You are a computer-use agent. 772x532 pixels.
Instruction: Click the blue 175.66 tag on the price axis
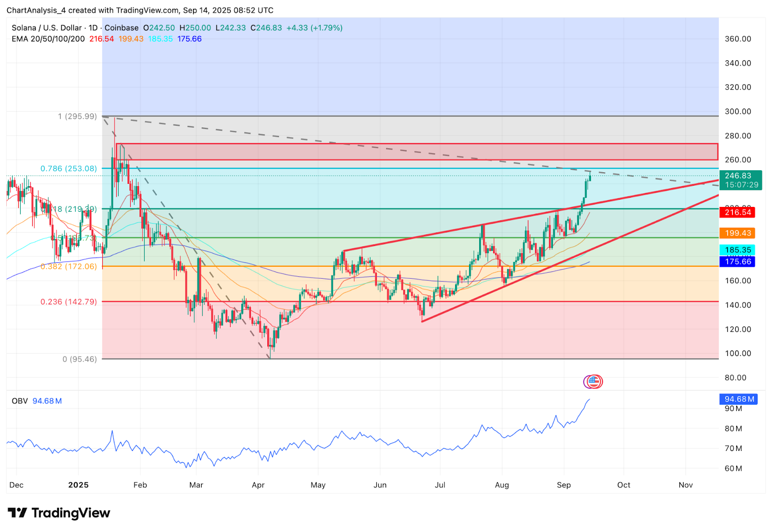tap(737, 261)
